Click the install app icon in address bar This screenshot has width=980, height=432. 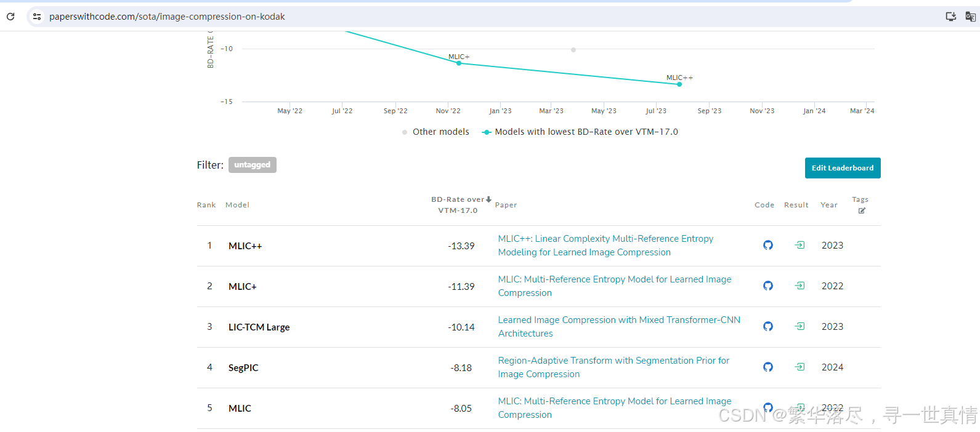click(x=951, y=17)
